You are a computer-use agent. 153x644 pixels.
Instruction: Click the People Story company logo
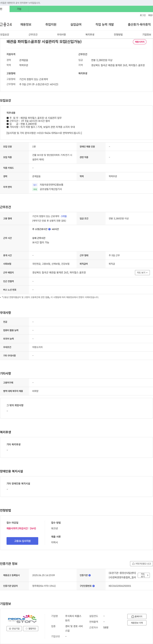(22, 619)
